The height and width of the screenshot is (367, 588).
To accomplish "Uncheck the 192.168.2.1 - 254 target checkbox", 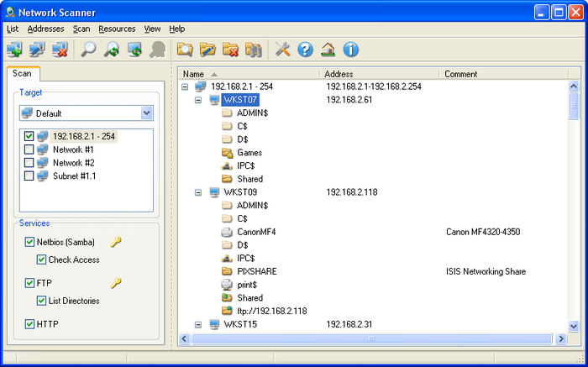I will [29, 136].
